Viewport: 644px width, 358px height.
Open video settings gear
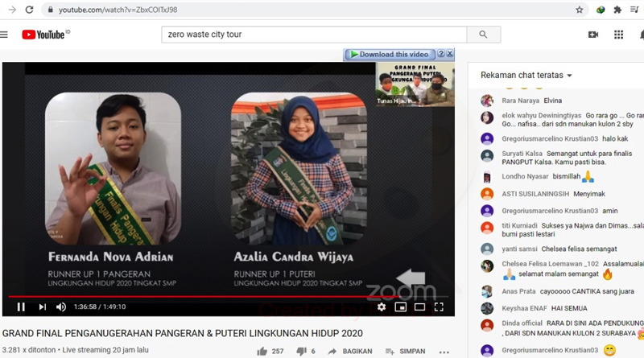(x=381, y=307)
